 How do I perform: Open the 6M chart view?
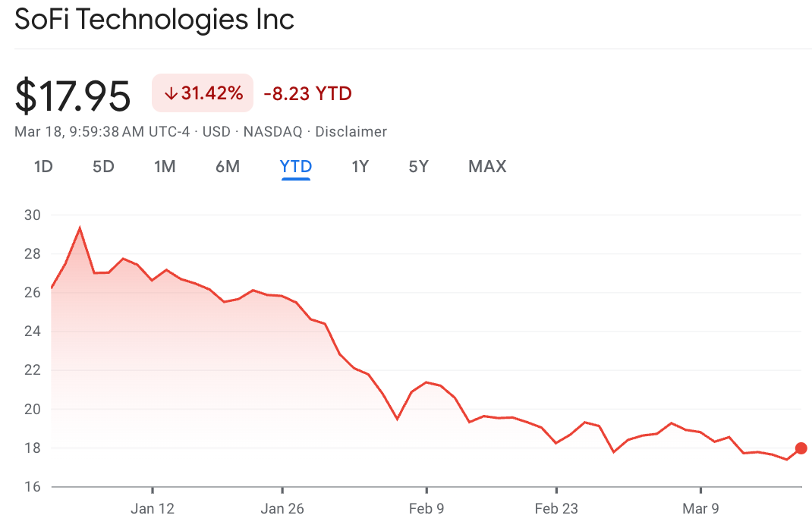[228, 167]
